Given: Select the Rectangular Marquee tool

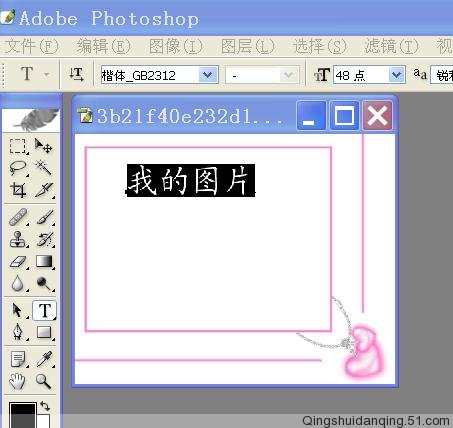Looking at the screenshot, I should (x=17, y=146).
